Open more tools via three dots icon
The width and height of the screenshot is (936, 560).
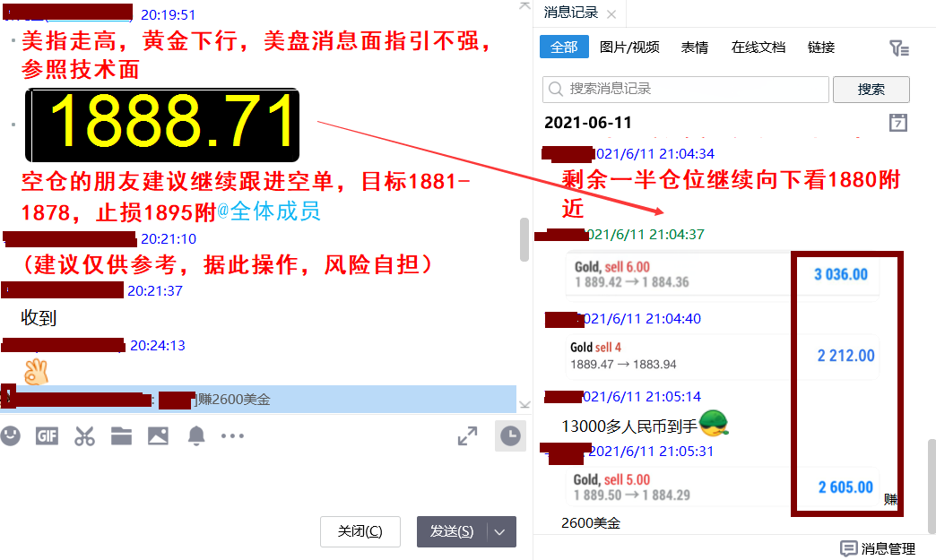[x=232, y=436]
